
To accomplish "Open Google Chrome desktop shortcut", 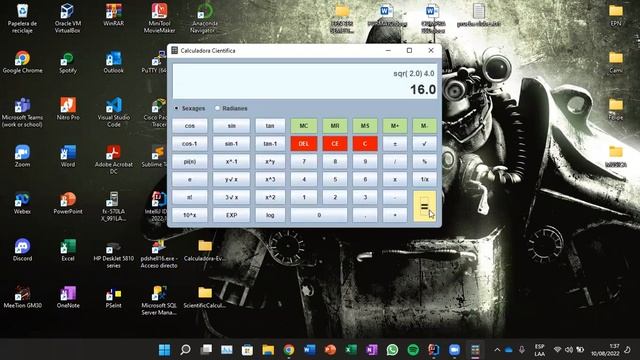I will pos(22,62).
